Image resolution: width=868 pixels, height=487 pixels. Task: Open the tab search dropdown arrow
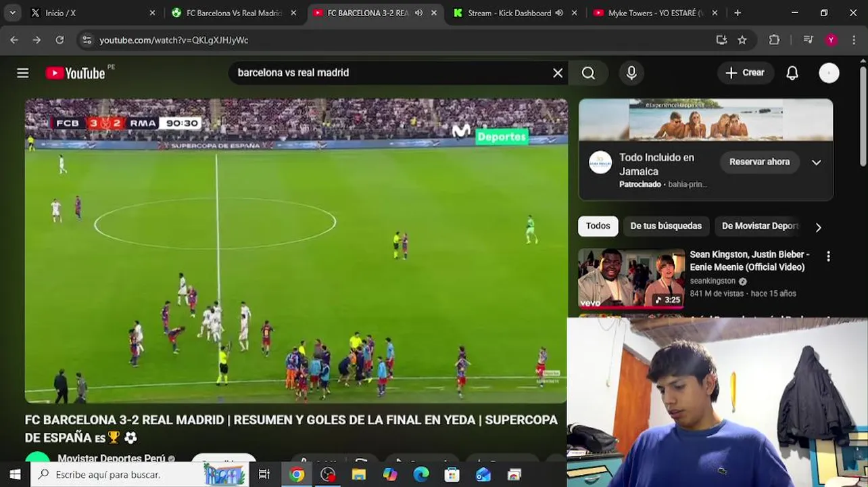tap(12, 13)
